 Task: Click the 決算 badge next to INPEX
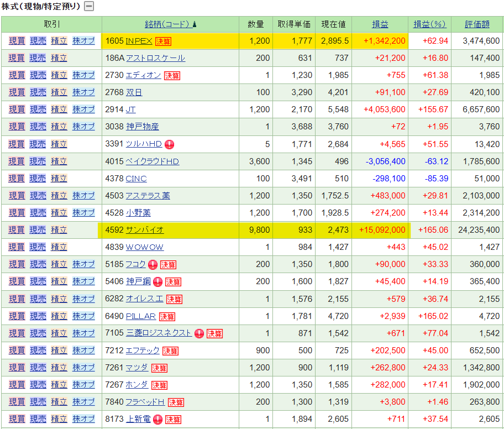163,41
